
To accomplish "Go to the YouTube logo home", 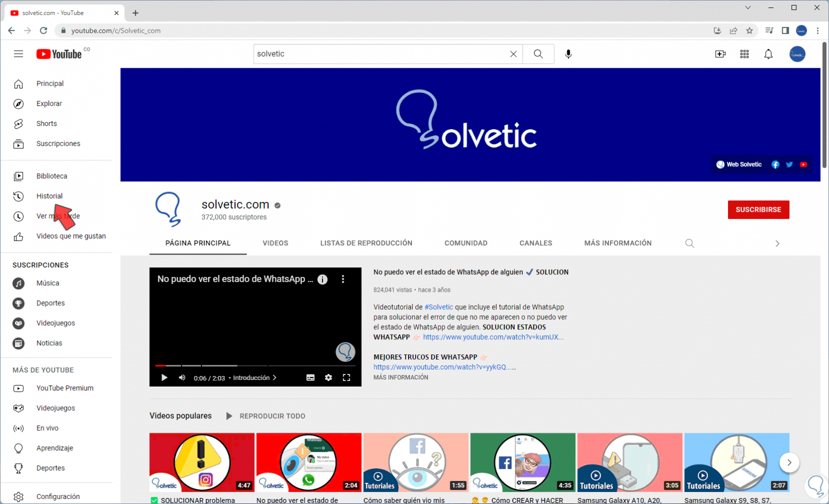I will tap(59, 54).
